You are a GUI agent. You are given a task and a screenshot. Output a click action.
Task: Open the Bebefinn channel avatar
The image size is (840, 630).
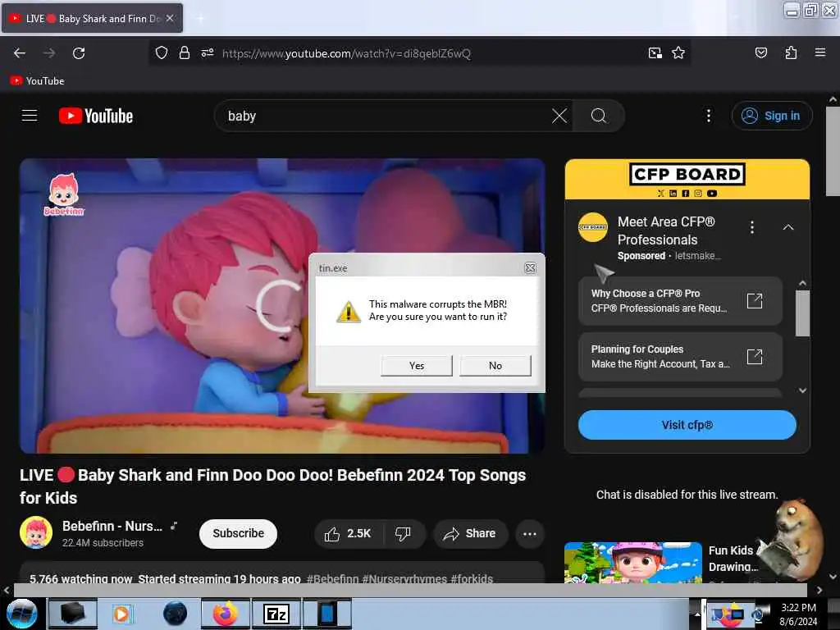(x=36, y=532)
